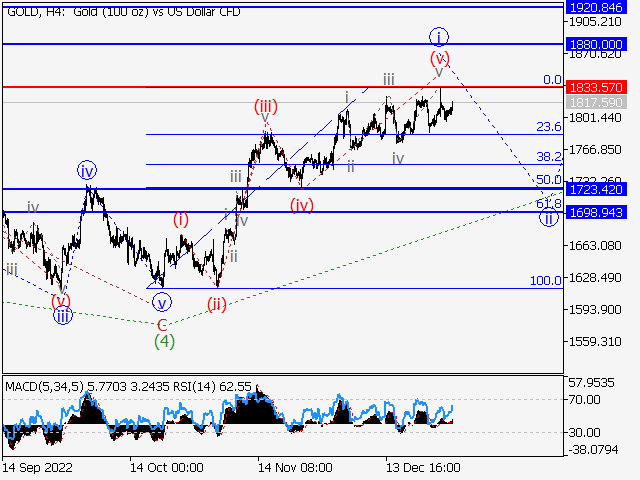Viewport: 640px width, 480px height.
Task: Click the '14 Nov 08:00' date label
Action: coord(295,468)
